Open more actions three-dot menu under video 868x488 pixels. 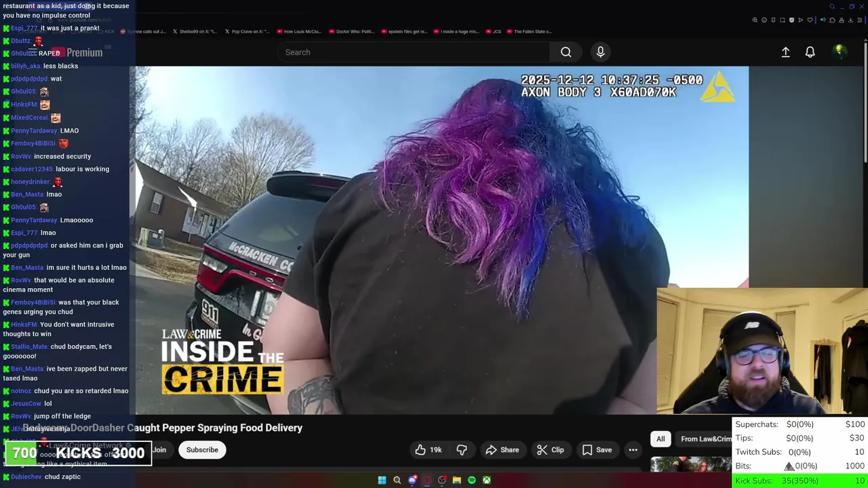click(x=633, y=450)
